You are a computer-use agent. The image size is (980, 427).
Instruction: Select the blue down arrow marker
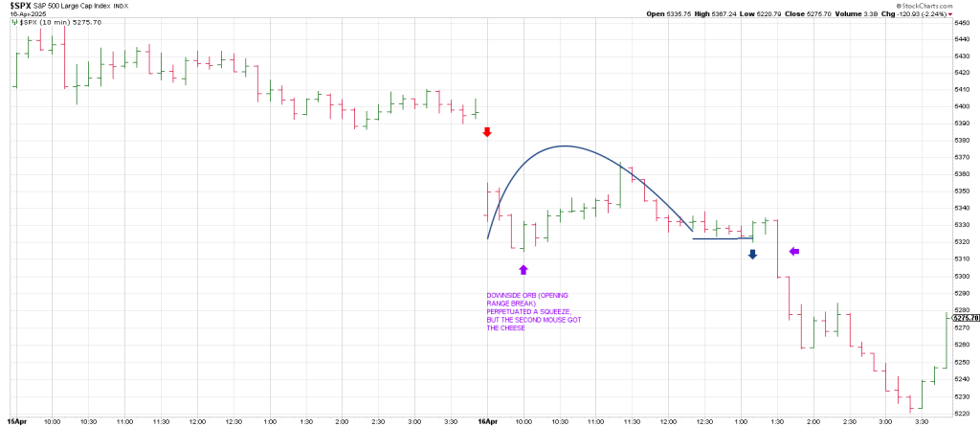[x=752, y=254]
